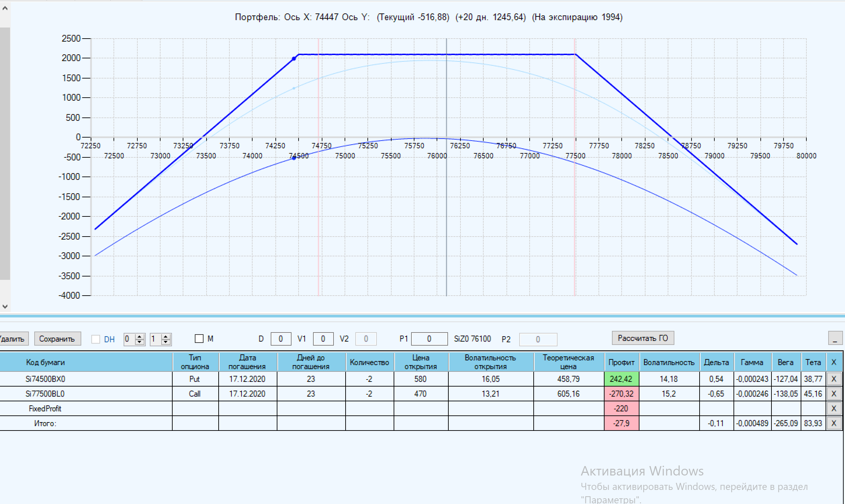Collapse panel with the underscore button
This screenshot has width=845, height=504.
pyautogui.click(x=835, y=338)
